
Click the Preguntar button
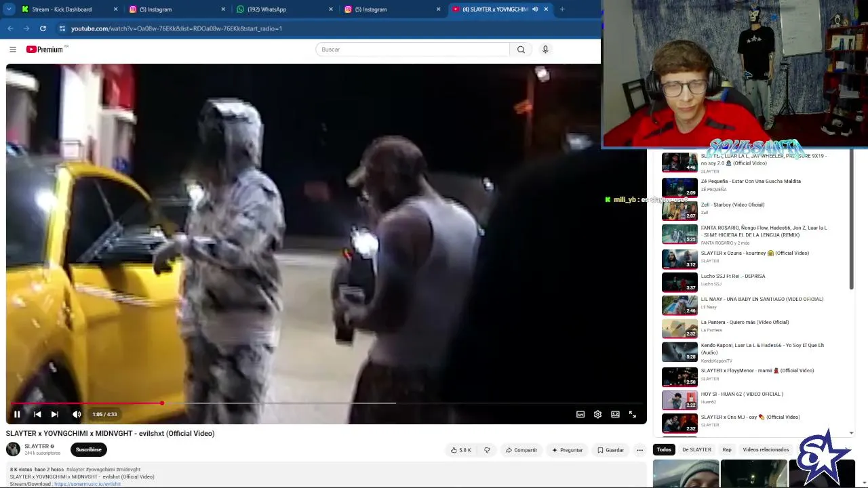[x=567, y=450]
